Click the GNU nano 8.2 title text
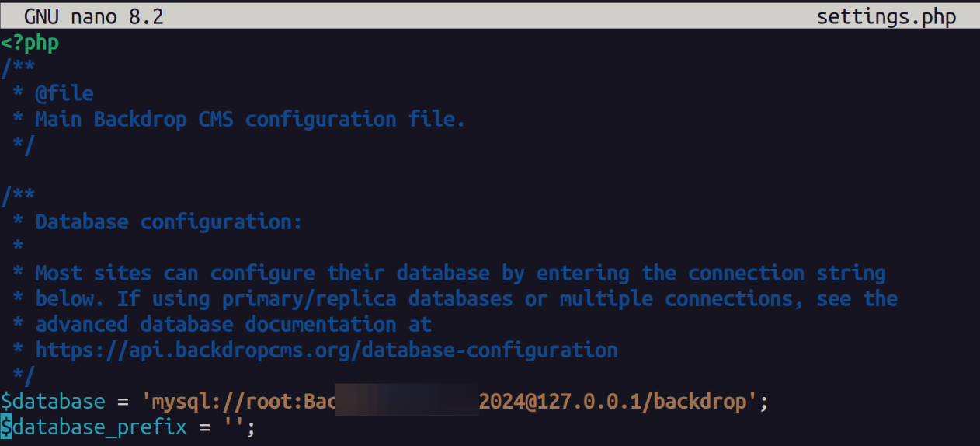The width and height of the screenshot is (980, 446). [x=93, y=16]
